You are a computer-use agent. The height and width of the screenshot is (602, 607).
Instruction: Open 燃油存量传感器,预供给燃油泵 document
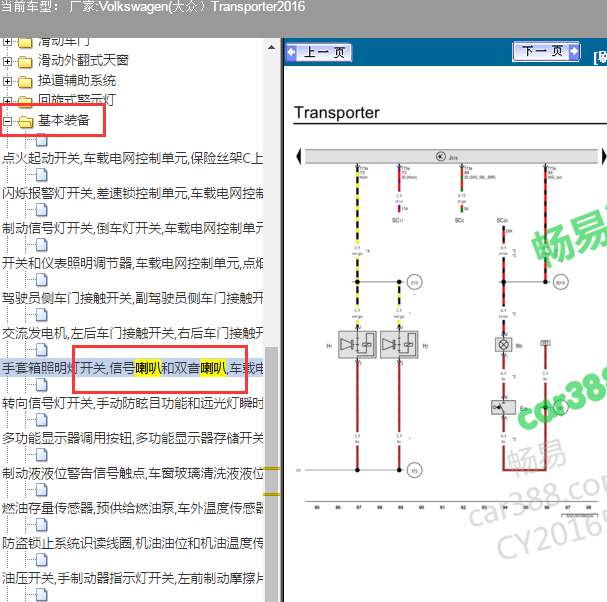[x=132, y=508]
